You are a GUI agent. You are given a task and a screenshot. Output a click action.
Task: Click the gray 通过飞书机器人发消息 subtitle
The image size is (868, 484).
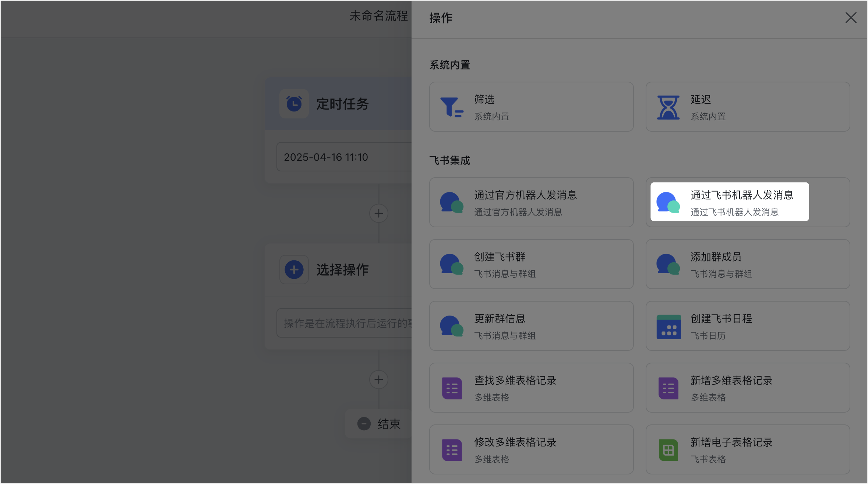[x=734, y=212]
